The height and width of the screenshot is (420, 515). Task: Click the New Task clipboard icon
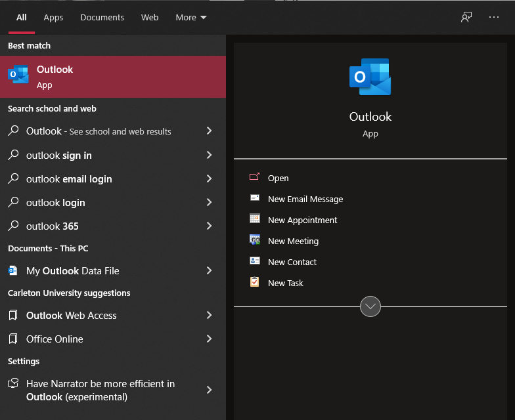(255, 283)
